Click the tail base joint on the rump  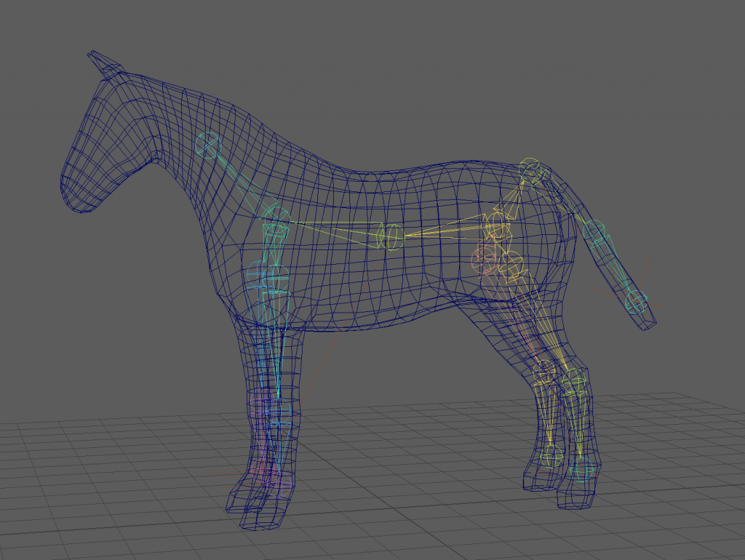[x=530, y=170]
